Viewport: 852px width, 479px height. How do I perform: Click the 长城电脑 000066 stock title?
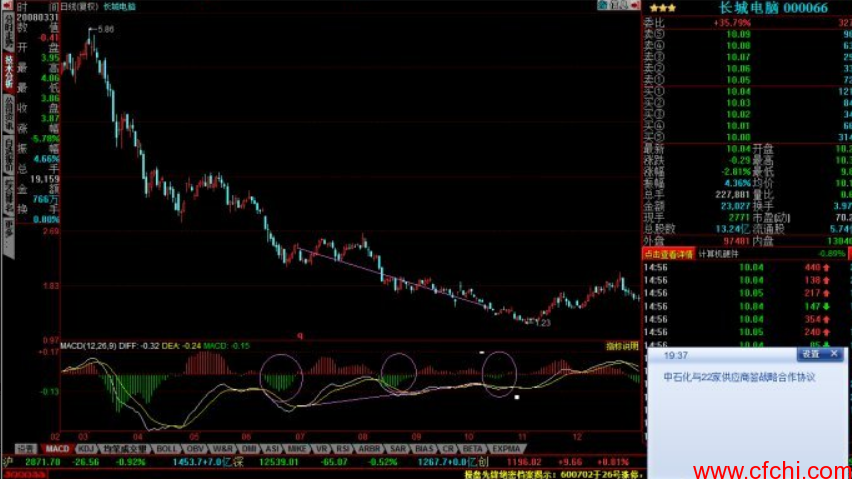[773, 8]
